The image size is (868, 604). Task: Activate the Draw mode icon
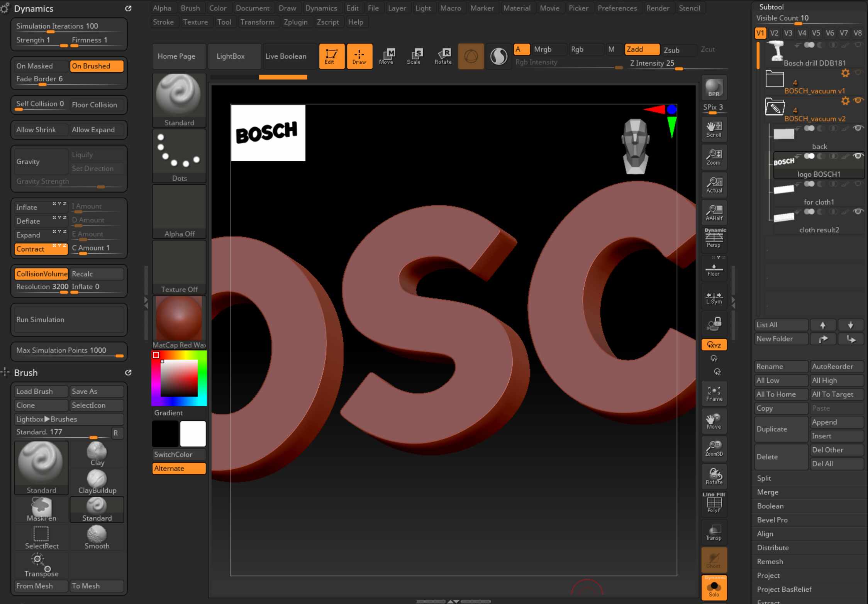tap(359, 56)
